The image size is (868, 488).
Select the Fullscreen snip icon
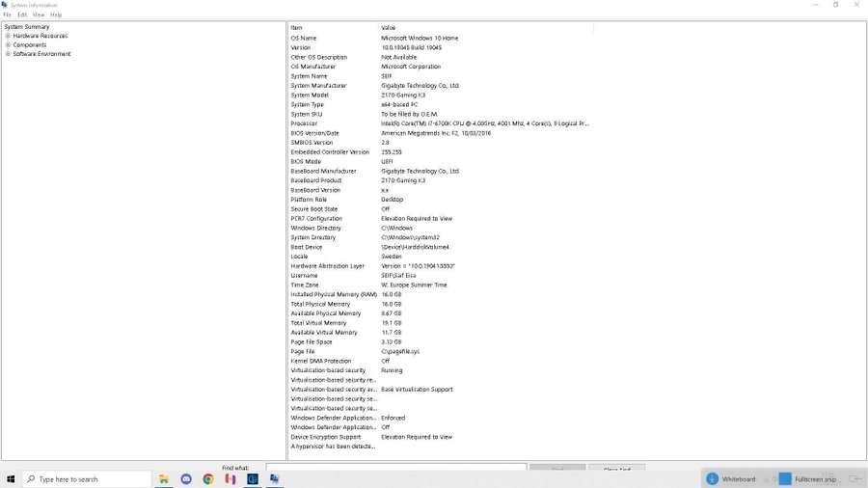785,478
